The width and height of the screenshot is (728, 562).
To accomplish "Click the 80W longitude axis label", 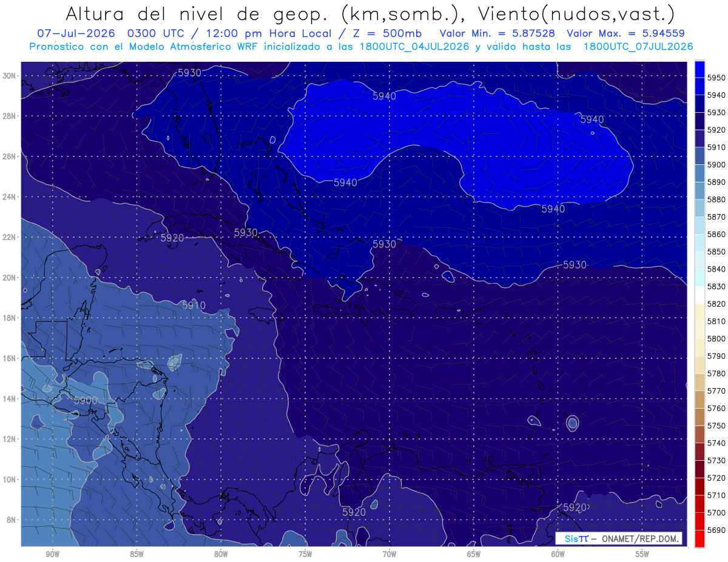I will click(x=221, y=554).
